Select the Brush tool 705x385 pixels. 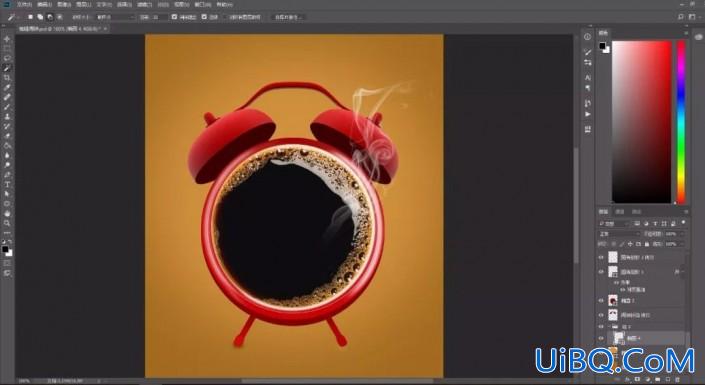7,107
